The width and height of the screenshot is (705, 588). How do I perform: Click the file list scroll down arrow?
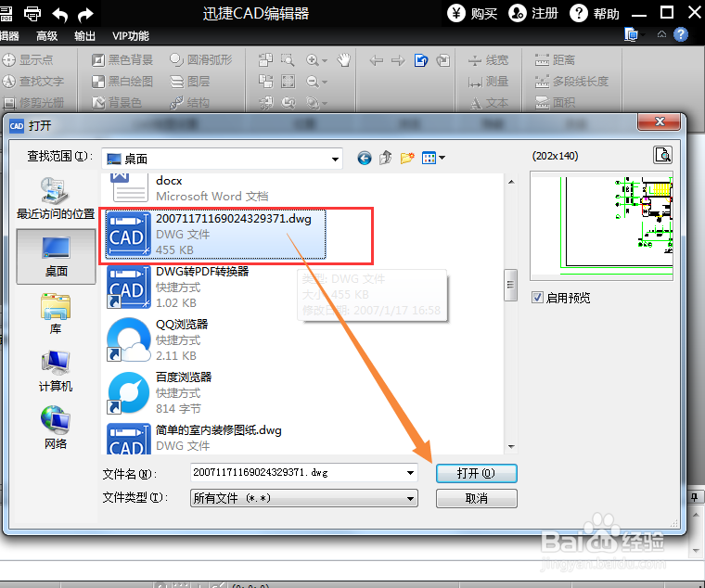point(511,446)
